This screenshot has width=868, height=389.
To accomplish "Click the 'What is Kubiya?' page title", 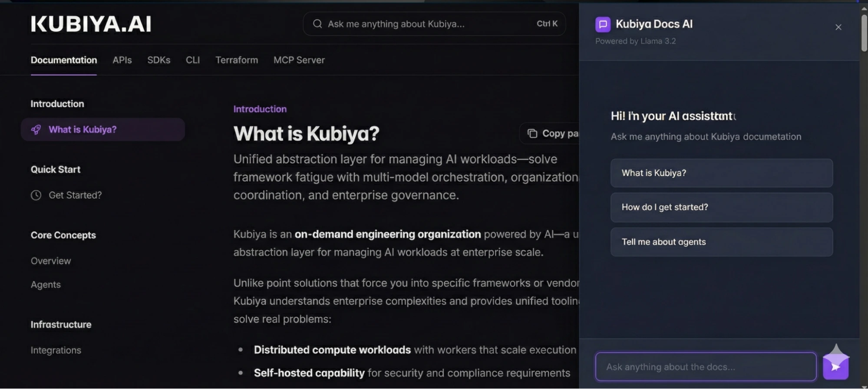I will pyautogui.click(x=307, y=134).
